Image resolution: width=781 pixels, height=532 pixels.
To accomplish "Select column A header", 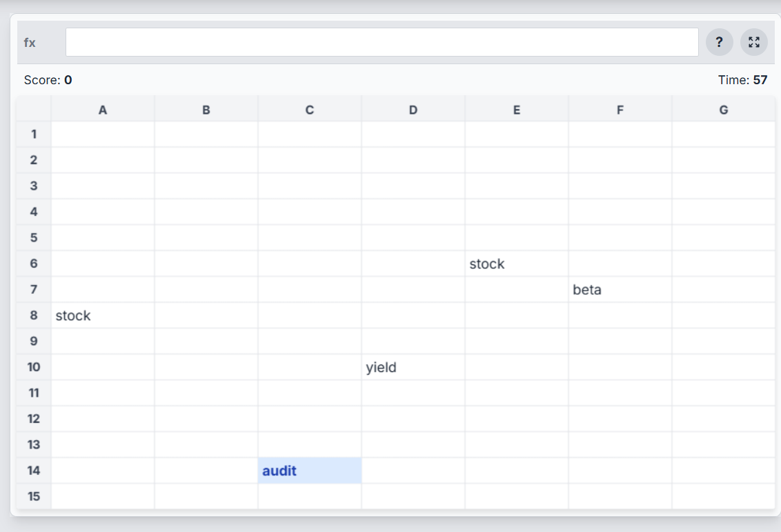I will click(103, 110).
